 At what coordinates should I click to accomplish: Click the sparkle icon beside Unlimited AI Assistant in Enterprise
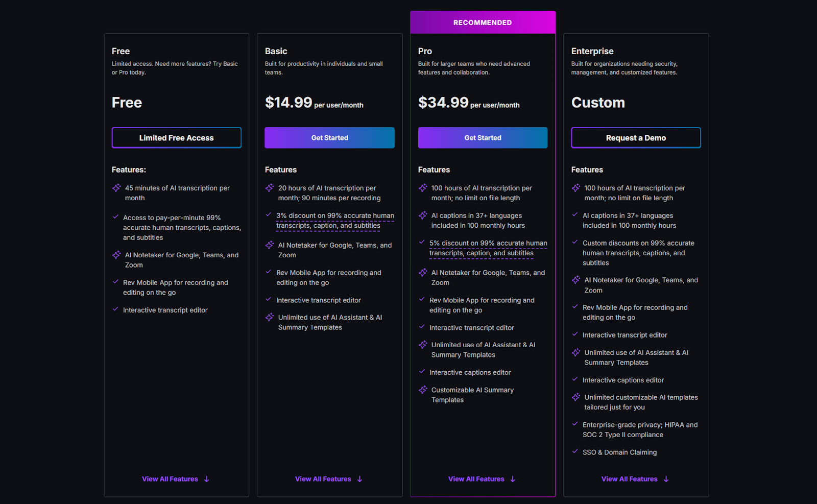pyautogui.click(x=576, y=352)
